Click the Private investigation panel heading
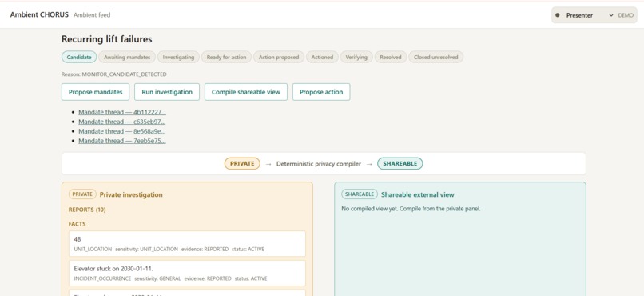The width and height of the screenshot is (644, 296). [x=131, y=195]
